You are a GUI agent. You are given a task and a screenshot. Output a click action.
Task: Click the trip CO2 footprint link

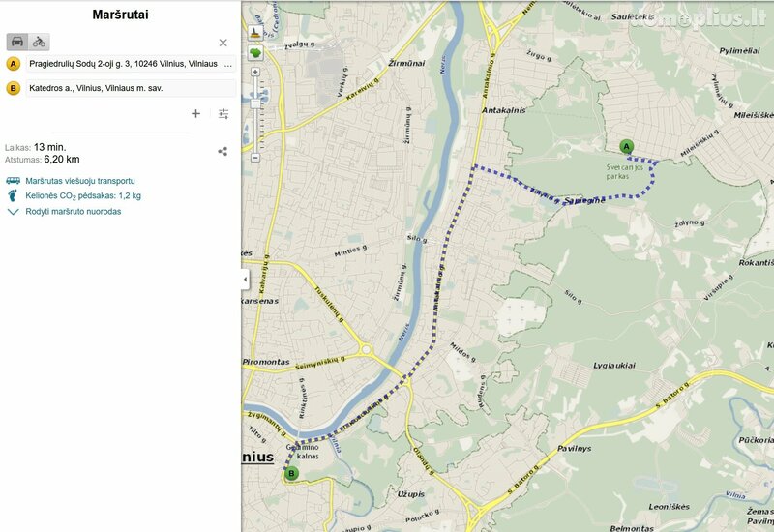[83, 196]
